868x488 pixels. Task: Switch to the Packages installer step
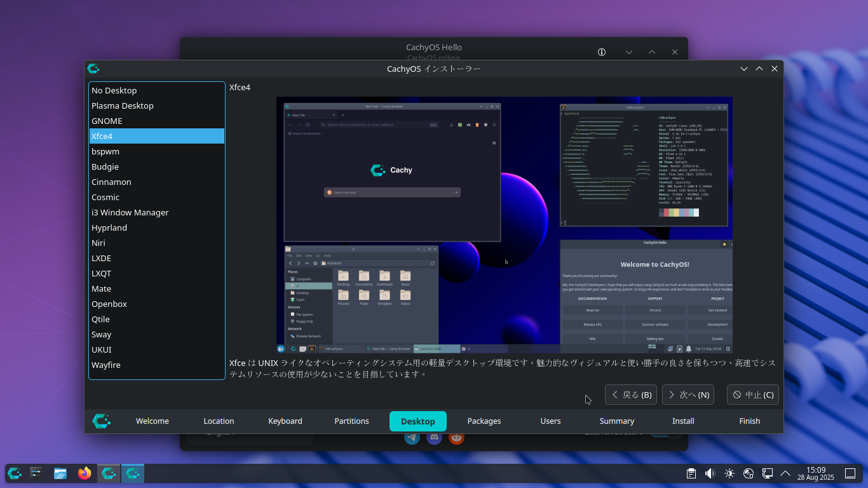coord(484,421)
